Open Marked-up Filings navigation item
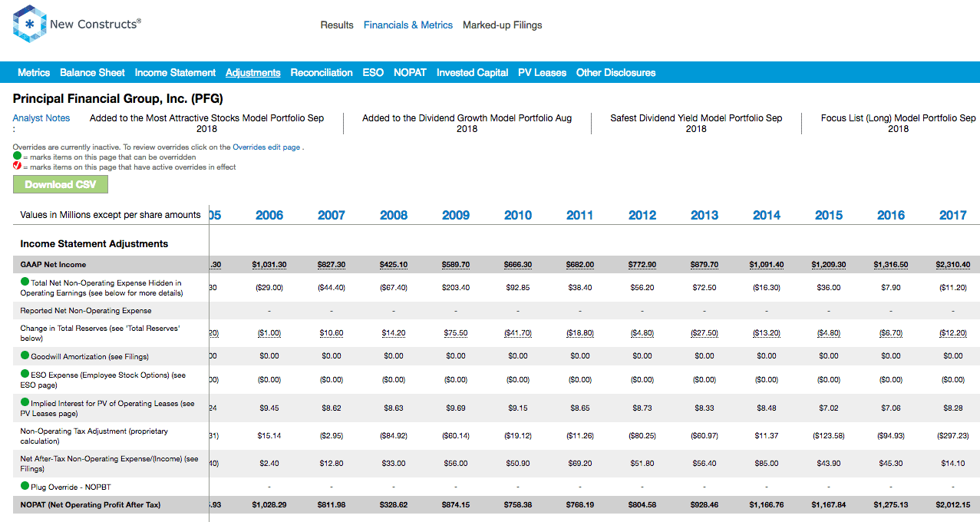The height and width of the screenshot is (522, 980). click(x=503, y=25)
